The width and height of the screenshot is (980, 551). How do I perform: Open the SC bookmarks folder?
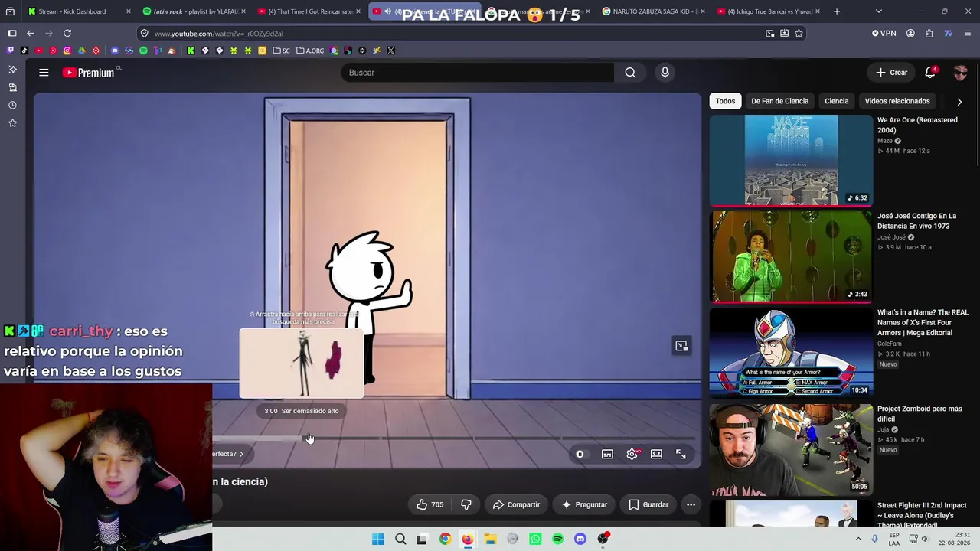[281, 51]
